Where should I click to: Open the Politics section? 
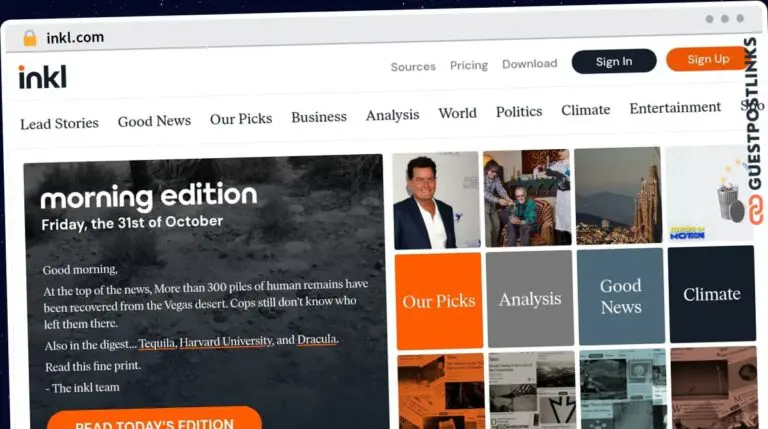tap(519, 112)
